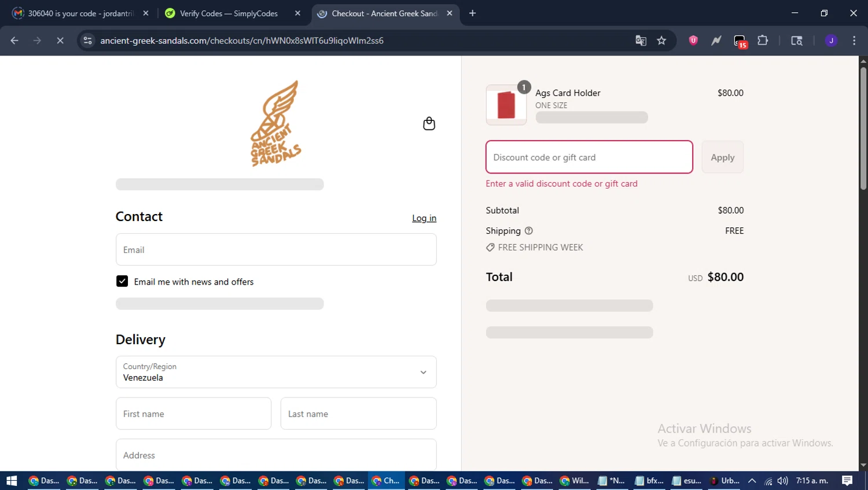Click the Discount code or gift card field
The width and height of the screenshot is (868, 490).
[589, 157]
